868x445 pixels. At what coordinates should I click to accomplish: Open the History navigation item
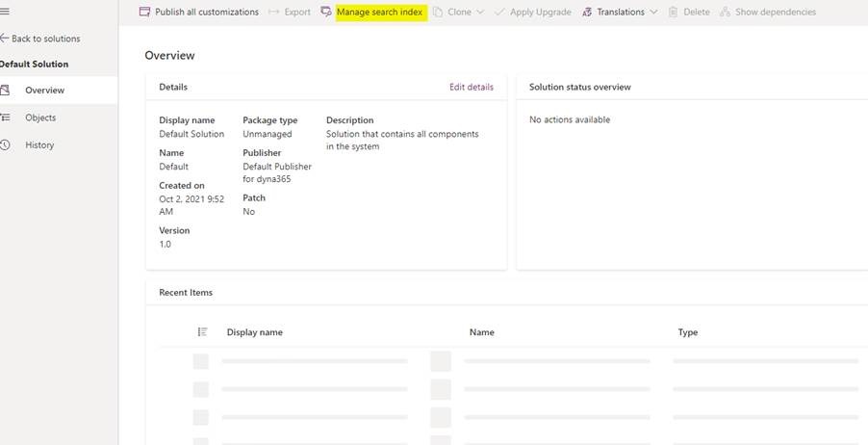39,144
